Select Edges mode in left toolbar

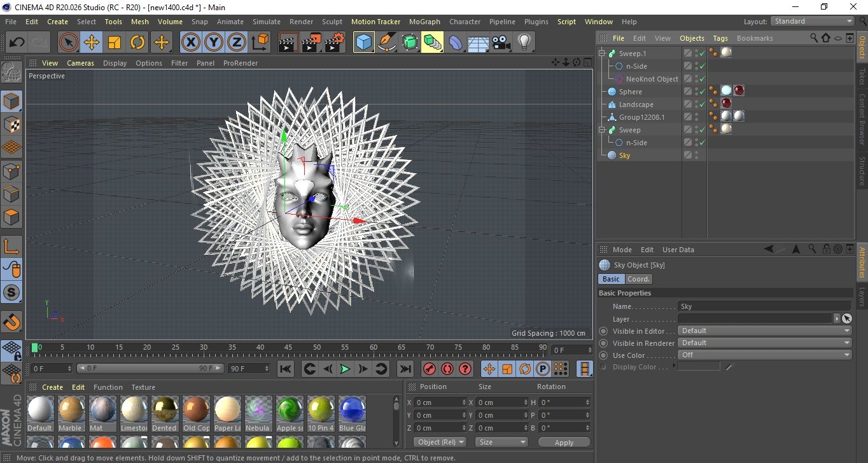click(11, 194)
